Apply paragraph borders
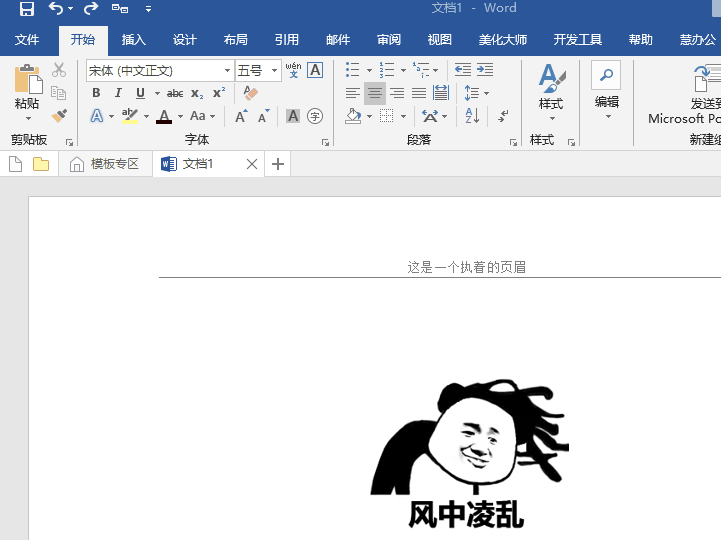The height and width of the screenshot is (540, 721). pyautogui.click(x=387, y=116)
